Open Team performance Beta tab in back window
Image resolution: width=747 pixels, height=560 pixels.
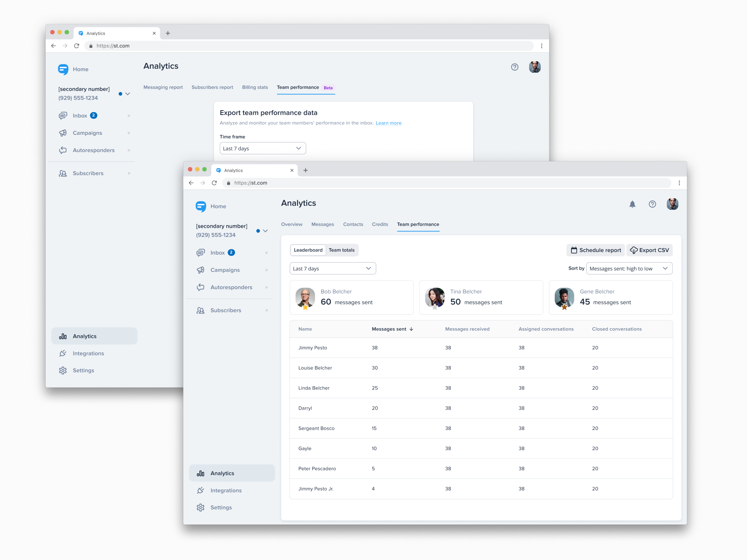point(306,87)
